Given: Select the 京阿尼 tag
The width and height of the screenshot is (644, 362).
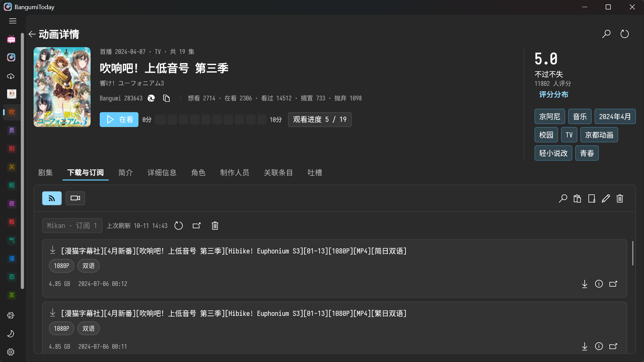Looking at the screenshot, I should pyautogui.click(x=550, y=117).
